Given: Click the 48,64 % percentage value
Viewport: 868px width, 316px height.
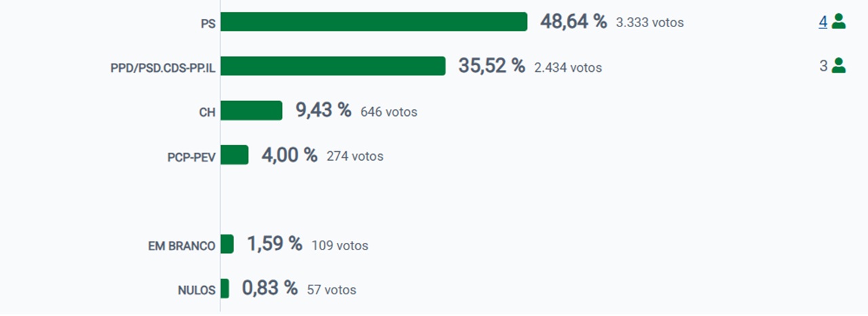Looking at the screenshot, I should [x=573, y=21].
